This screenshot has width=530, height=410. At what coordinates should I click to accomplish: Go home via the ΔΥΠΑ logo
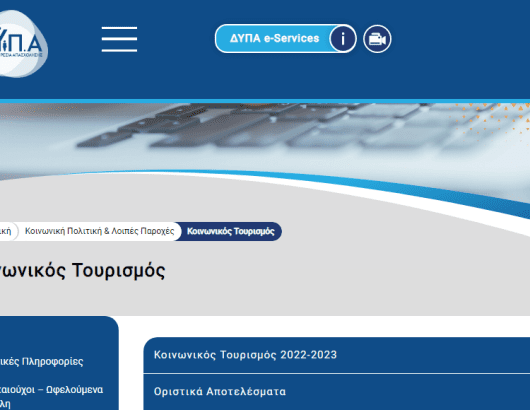(x=22, y=44)
